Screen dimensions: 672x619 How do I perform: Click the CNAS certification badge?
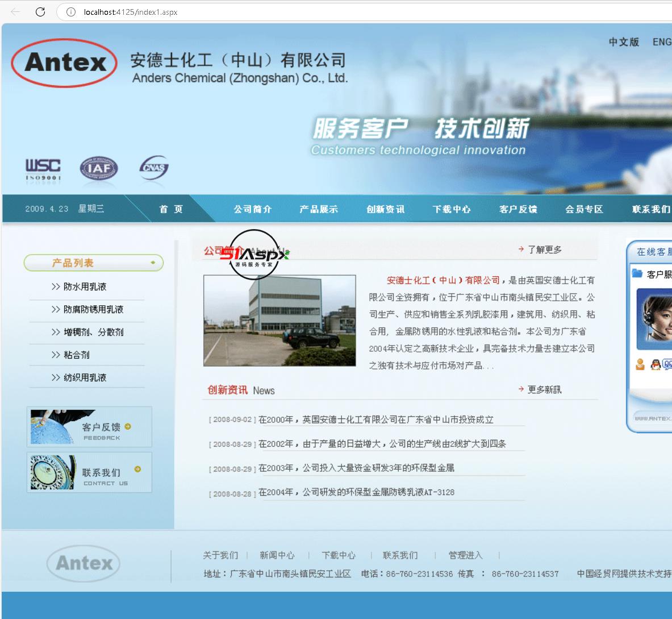pos(154,168)
